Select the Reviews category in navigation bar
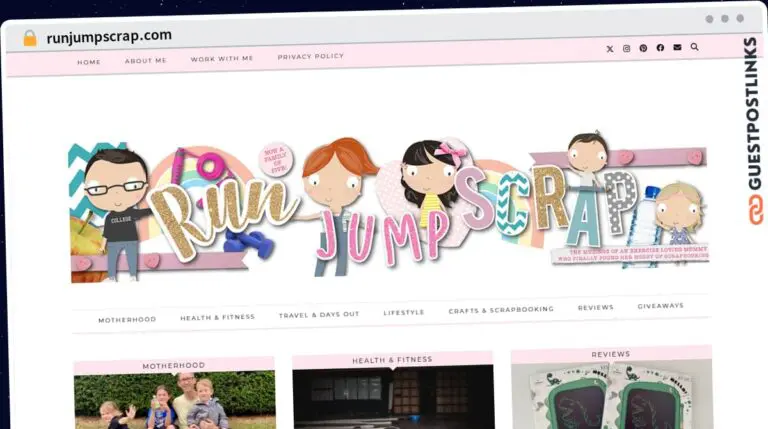This screenshot has width=768, height=429. point(596,308)
